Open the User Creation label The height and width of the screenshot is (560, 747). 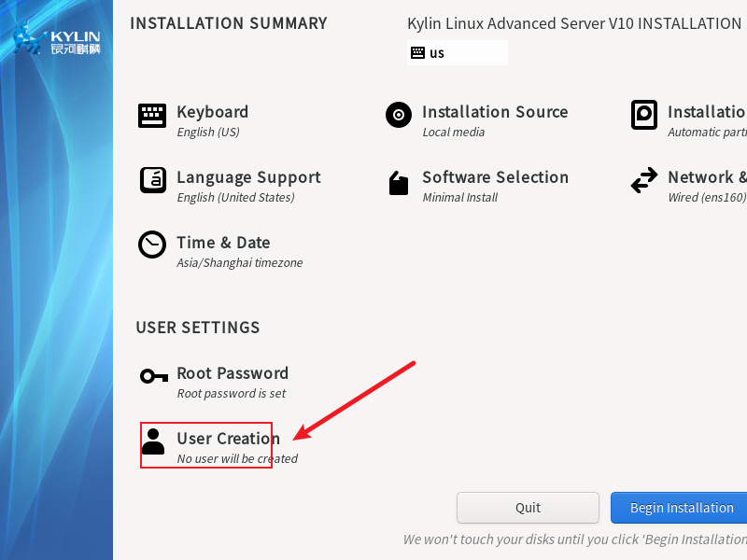coord(228,439)
